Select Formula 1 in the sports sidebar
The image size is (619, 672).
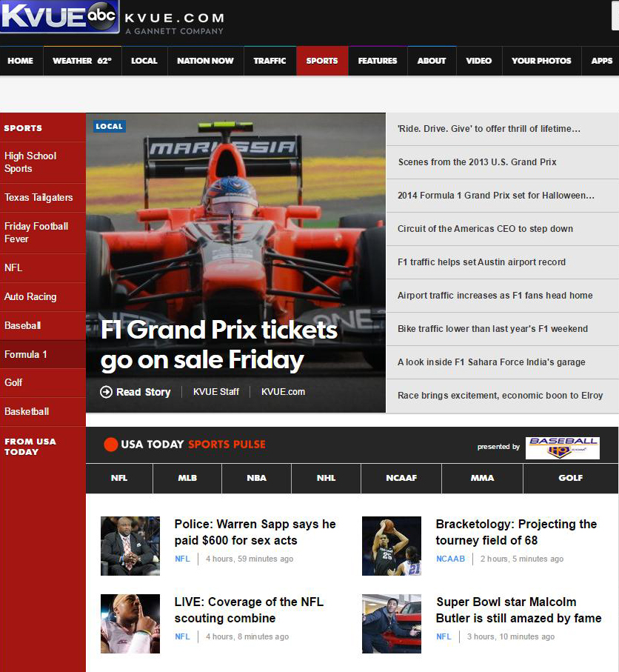pos(26,354)
